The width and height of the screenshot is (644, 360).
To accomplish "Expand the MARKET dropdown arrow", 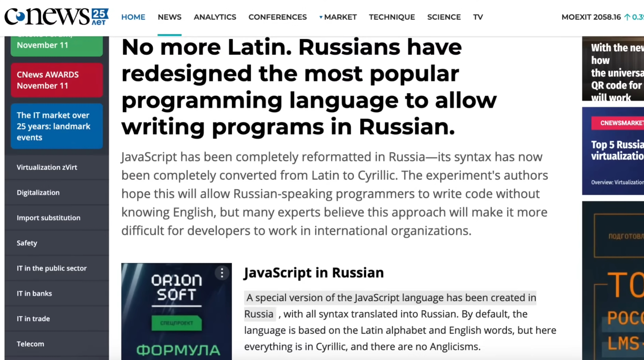I will click(x=321, y=17).
